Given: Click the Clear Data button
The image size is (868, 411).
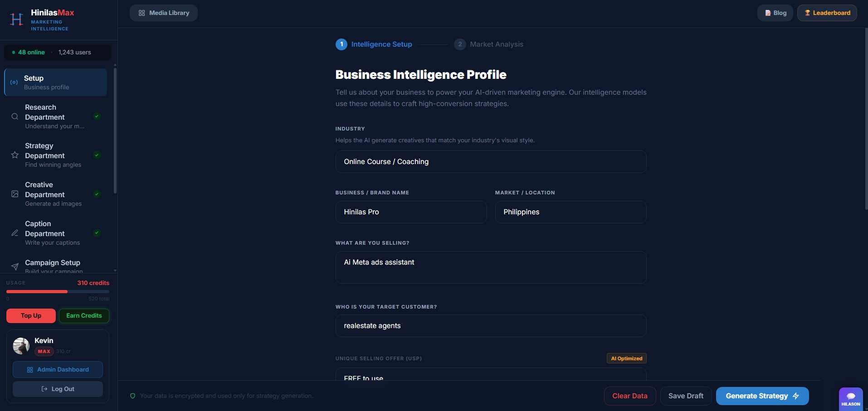Looking at the screenshot, I should pyautogui.click(x=630, y=396).
